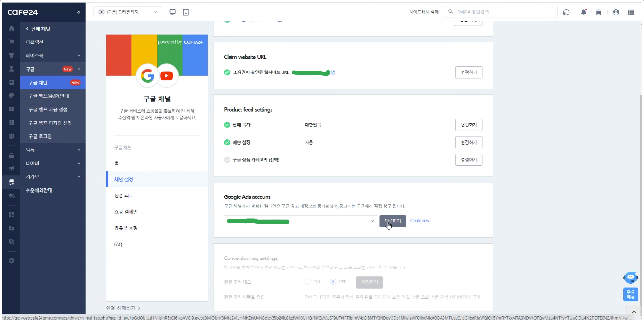Image resolution: width=644 pixels, height=320 pixels.
Task: Select the ON radio for conversion tracking tag
Action: pyautogui.click(x=308, y=282)
